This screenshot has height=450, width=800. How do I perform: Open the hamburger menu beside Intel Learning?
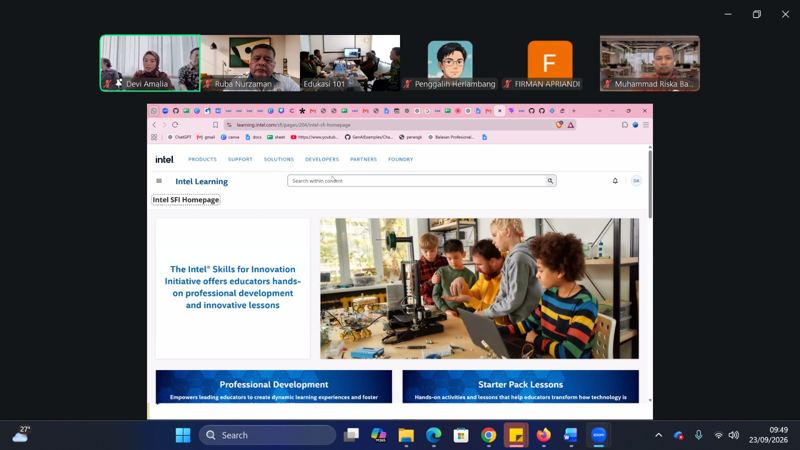click(159, 181)
